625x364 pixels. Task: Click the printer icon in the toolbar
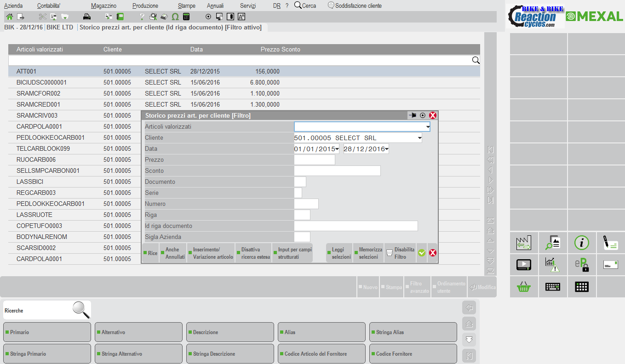pyautogui.click(x=87, y=17)
